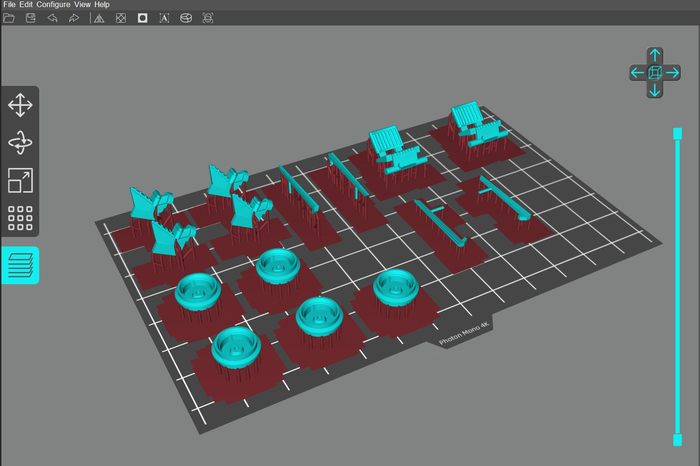The height and width of the screenshot is (466, 700).
Task: Click the open folder icon in toolbar
Action: click(x=9, y=18)
